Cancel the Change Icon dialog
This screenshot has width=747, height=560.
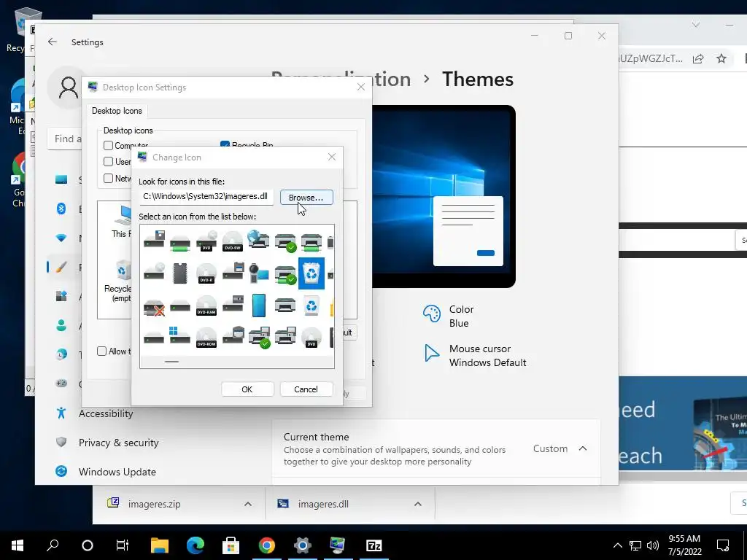click(x=306, y=389)
